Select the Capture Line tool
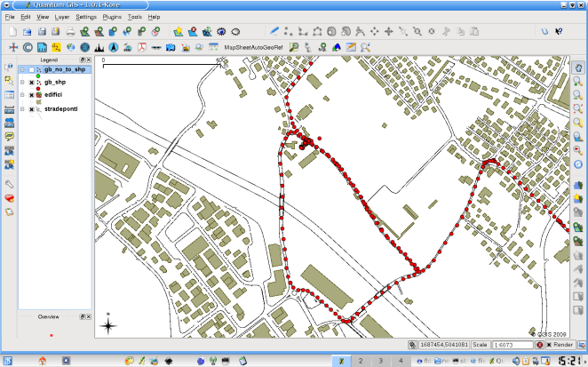The width and height of the screenshot is (588, 367). 303,31
